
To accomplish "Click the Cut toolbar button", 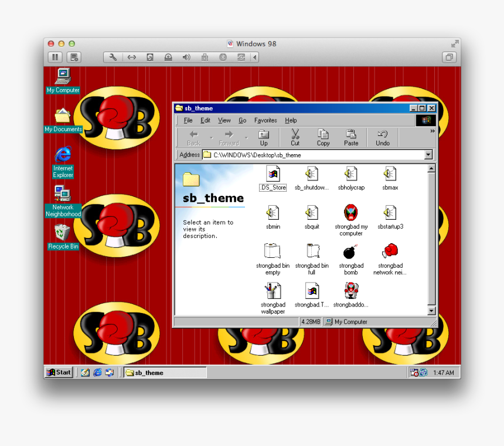I will [x=295, y=138].
